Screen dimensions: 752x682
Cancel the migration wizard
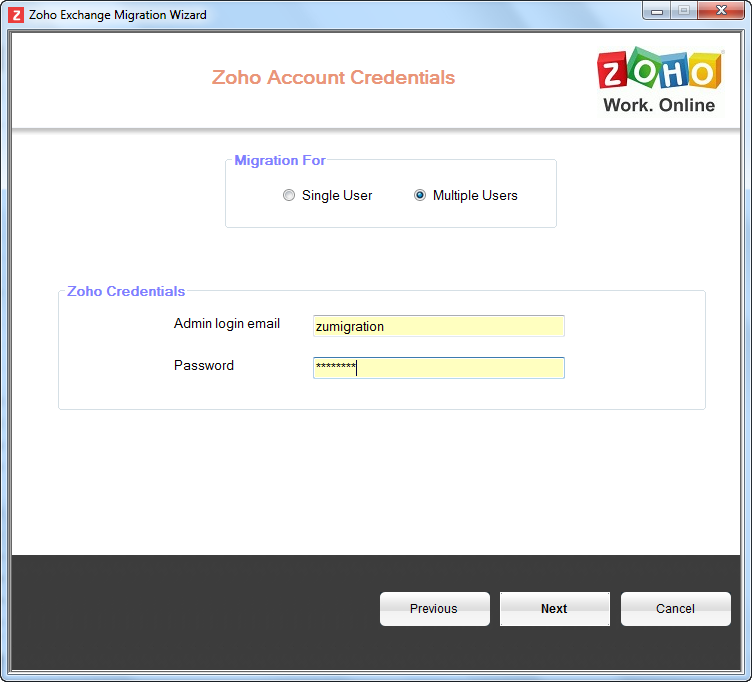(676, 609)
